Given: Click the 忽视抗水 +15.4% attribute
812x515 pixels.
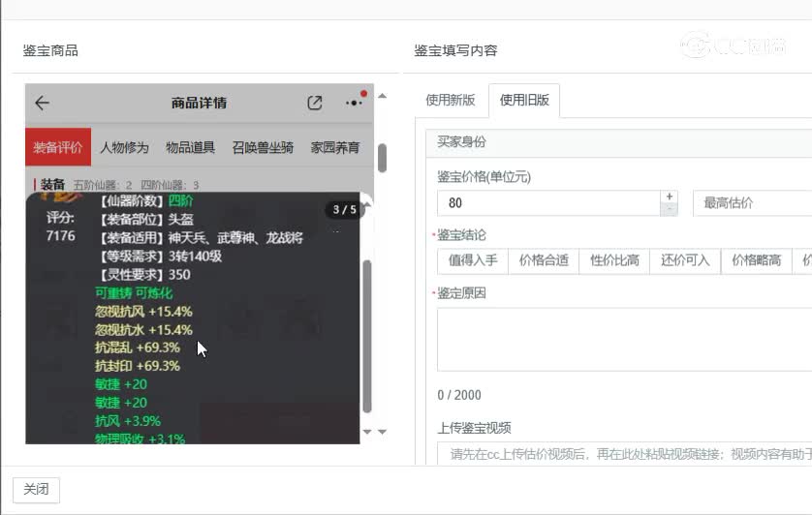Looking at the screenshot, I should coord(143,330).
